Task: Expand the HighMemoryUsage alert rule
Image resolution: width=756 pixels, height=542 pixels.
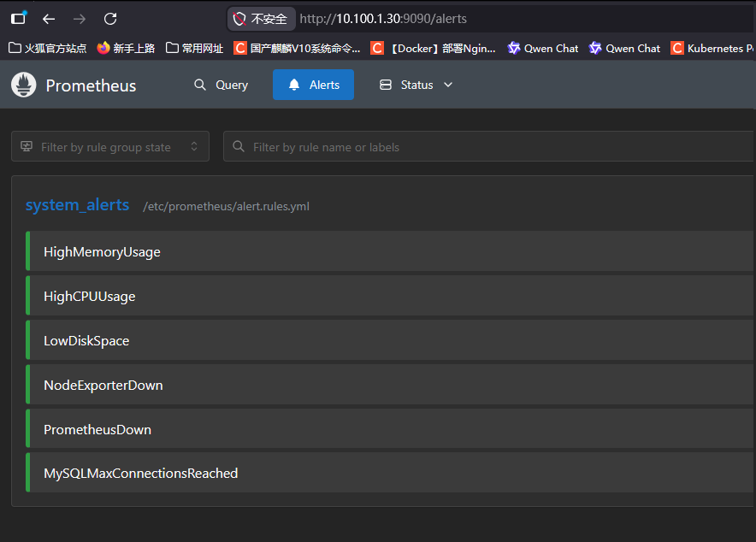Action: [390, 251]
